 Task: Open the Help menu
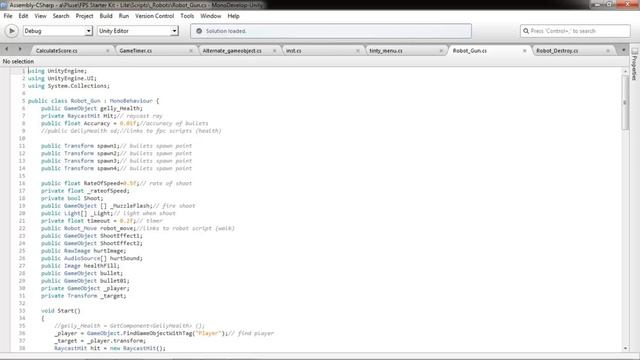233,16
